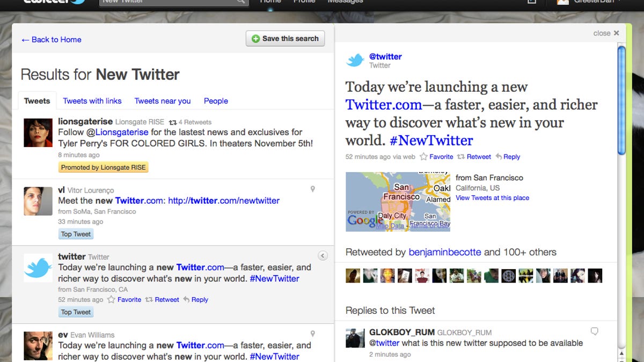Click the first retweeter avatar thumbnail
The height and width of the screenshot is (362, 644).
point(353,276)
